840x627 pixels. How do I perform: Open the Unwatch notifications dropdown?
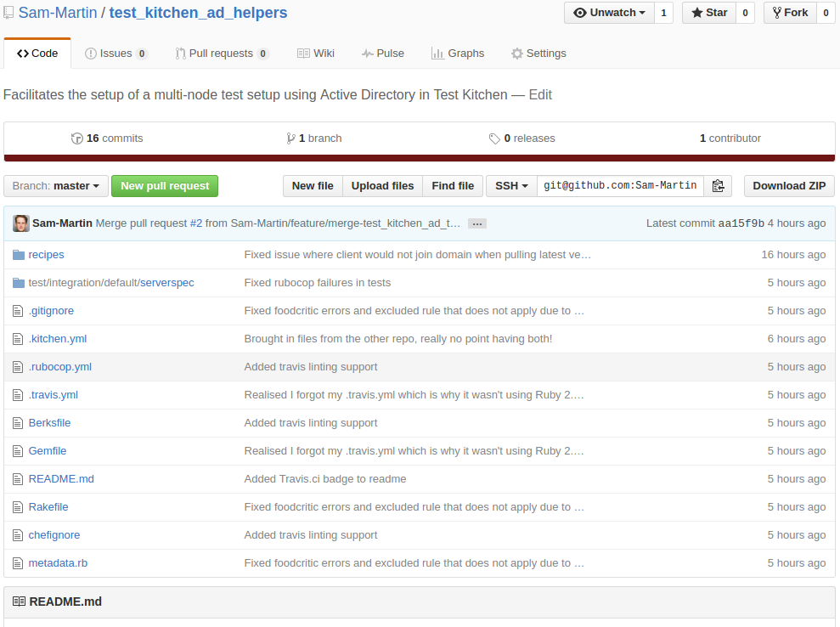click(609, 13)
